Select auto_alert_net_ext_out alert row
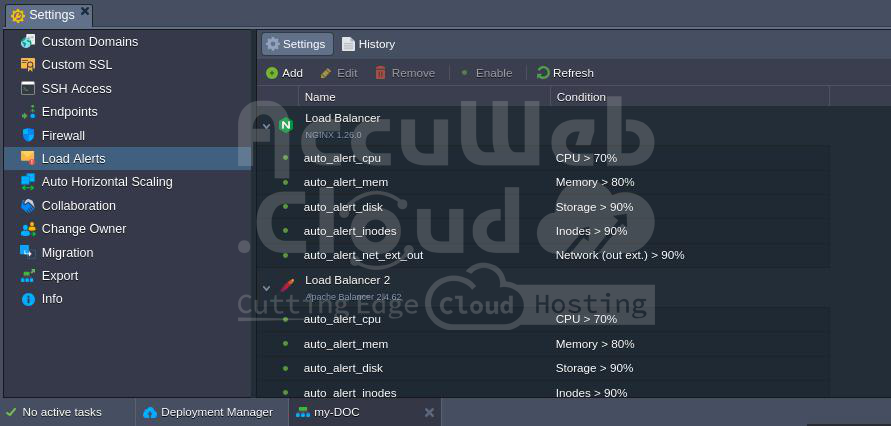The height and width of the screenshot is (426, 891). [x=363, y=255]
